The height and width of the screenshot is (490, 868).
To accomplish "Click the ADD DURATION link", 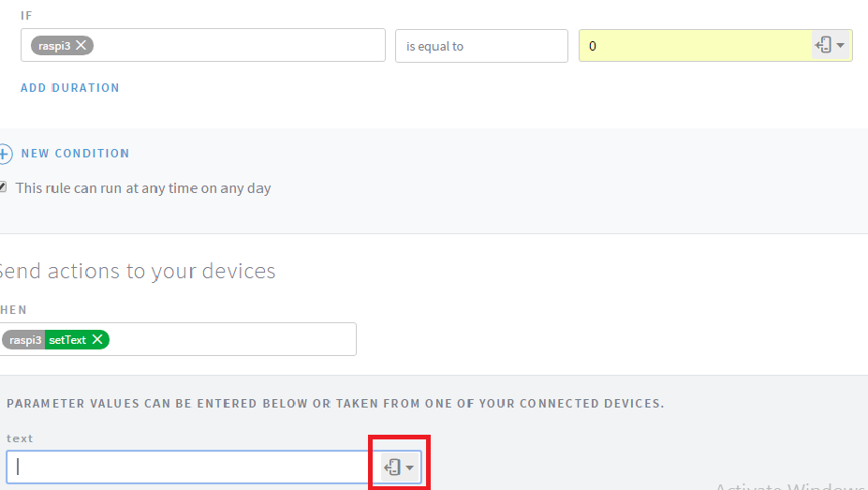I will point(70,88).
